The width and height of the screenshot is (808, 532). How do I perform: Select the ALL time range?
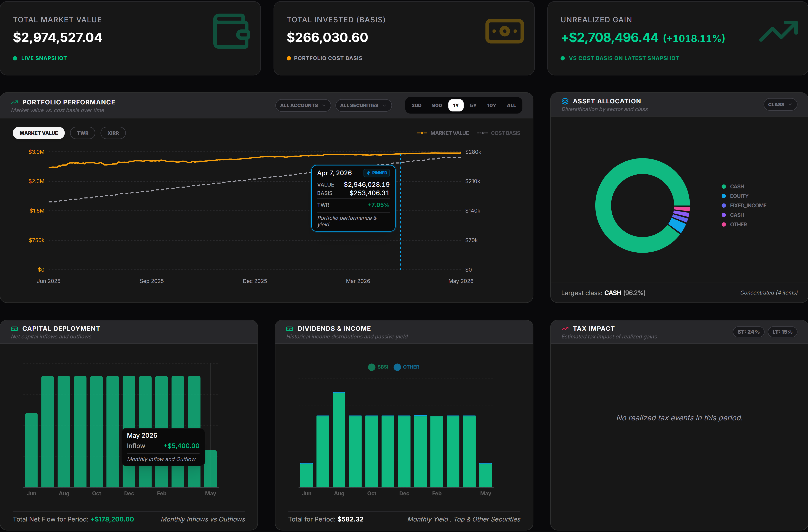[511, 105]
